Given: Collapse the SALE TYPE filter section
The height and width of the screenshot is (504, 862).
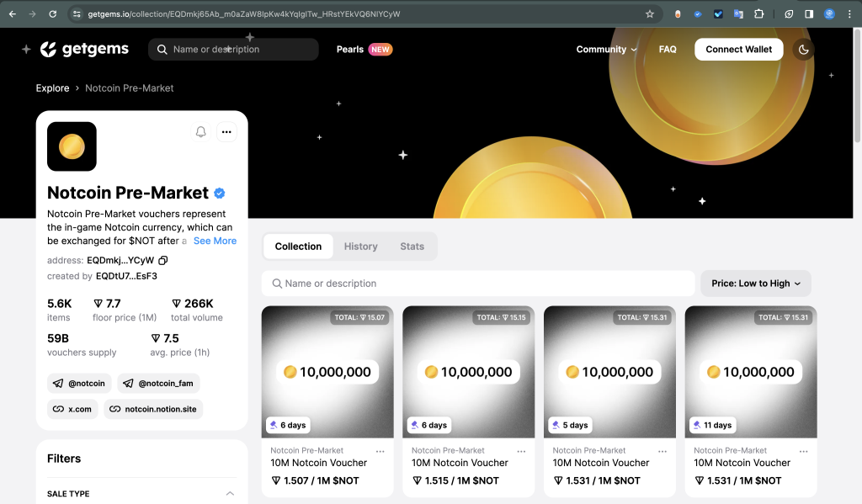Looking at the screenshot, I should (230, 495).
